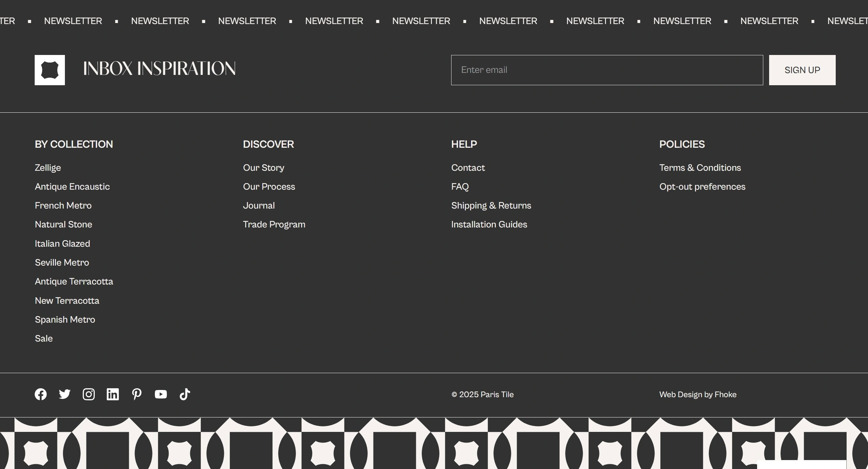Open Shipping & Returns page
The width and height of the screenshot is (868, 469).
[491, 205]
